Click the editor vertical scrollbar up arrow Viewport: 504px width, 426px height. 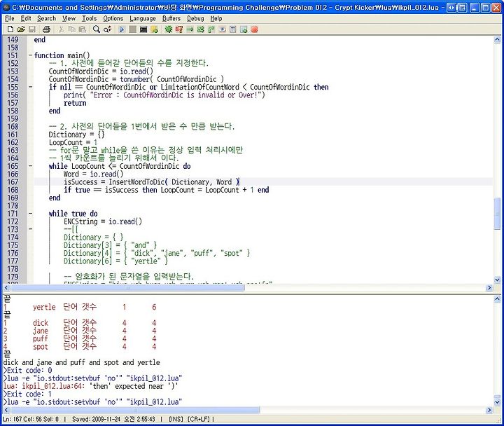click(497, 39)
